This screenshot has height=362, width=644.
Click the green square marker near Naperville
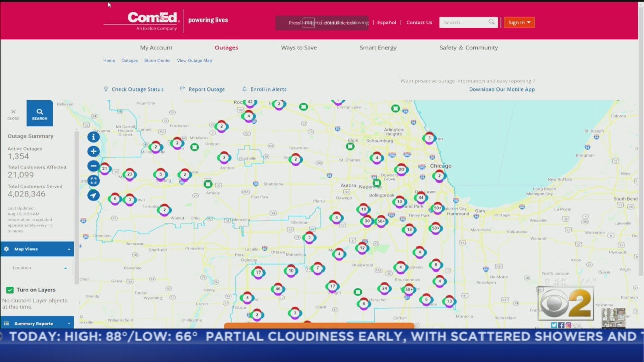tap(377, 183)
